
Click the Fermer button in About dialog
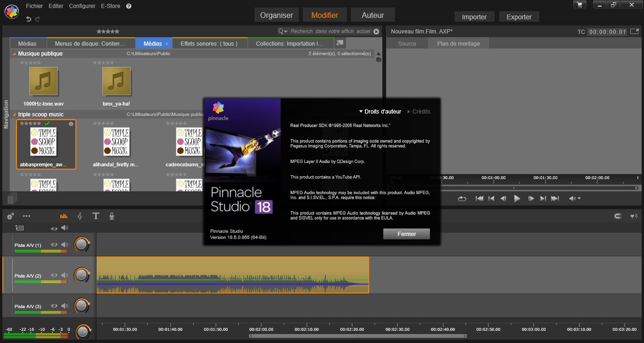coord(406,234)
